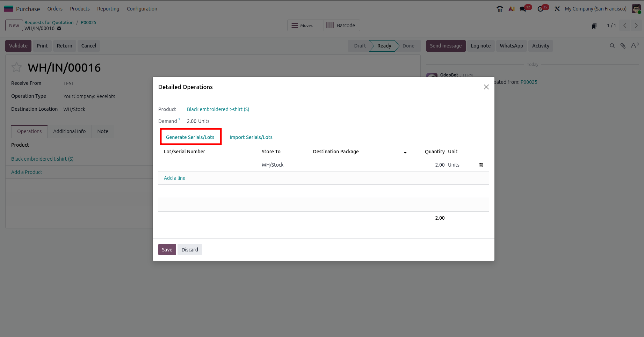Go to the previous record arrow
Image resolution: width=644 pixels, height=337 pixels.
[x=625, y=25]
